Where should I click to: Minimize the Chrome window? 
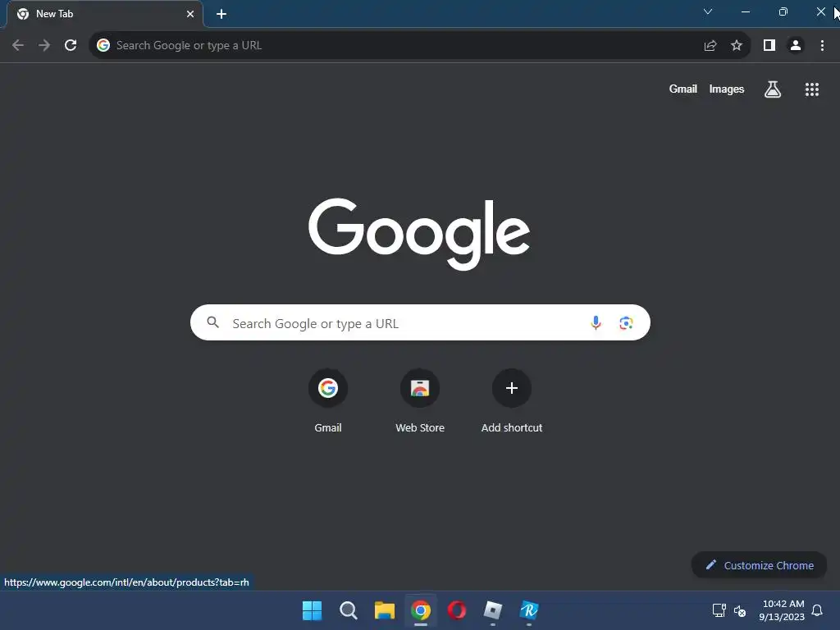point(745,11)
